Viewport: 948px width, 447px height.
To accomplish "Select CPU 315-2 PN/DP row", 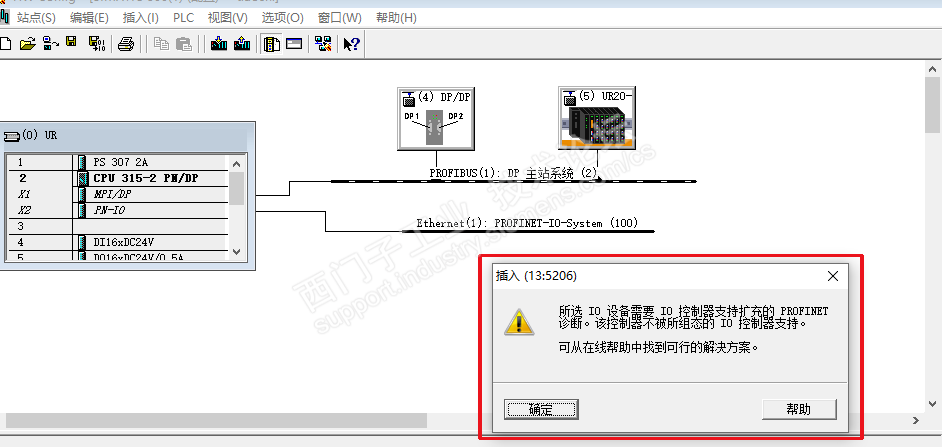I will (x=117, y=178).
